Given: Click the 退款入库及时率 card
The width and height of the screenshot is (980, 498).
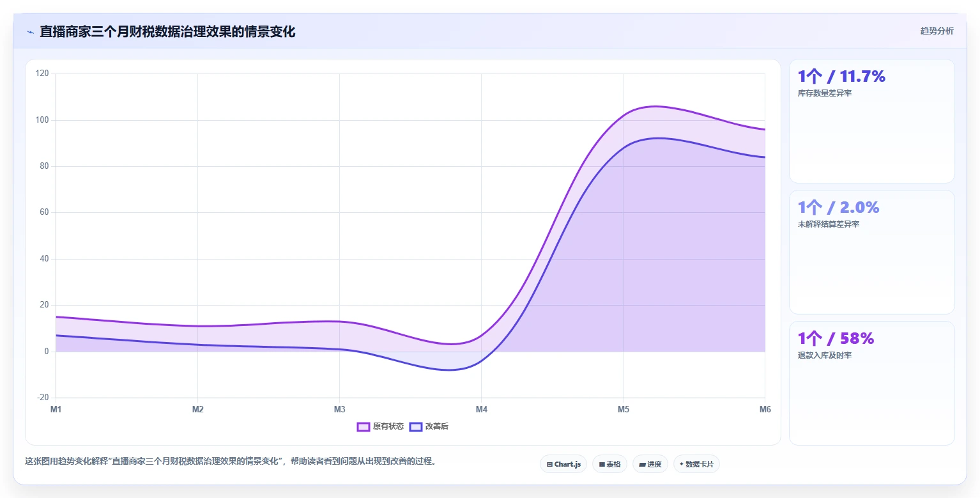Looking at the screenshot, I should tap(872, 383).
